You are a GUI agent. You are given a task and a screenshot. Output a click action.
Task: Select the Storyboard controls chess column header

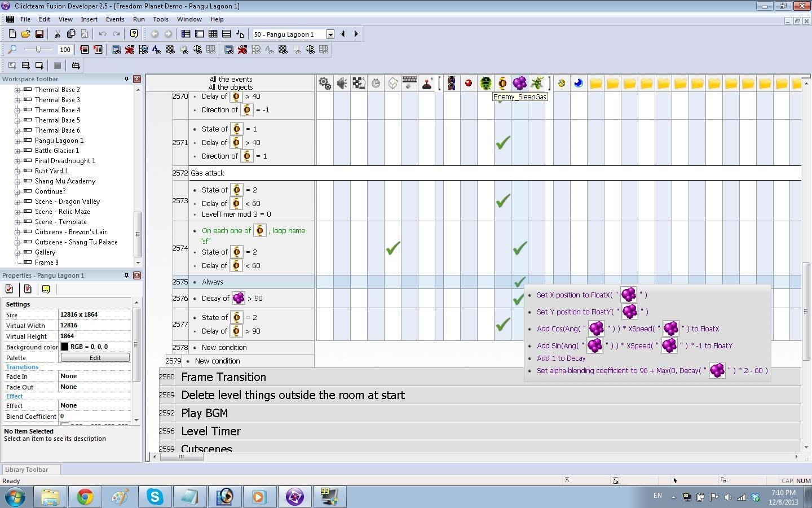(359, 84)
